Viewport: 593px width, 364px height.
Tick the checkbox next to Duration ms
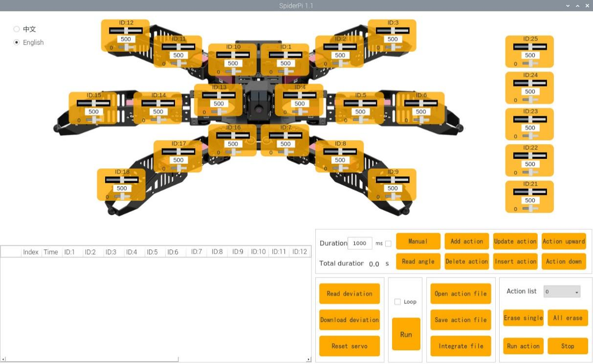(388, 243)
